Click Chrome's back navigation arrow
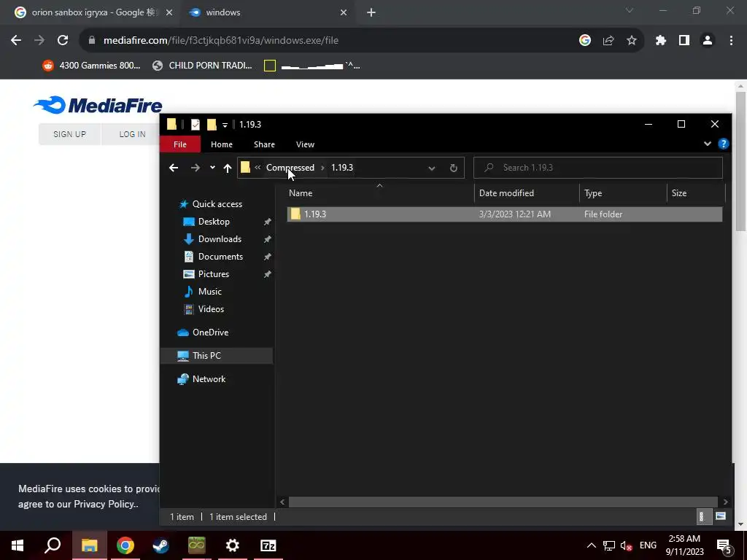The image size is (747, 560). (x=16, y=41)
